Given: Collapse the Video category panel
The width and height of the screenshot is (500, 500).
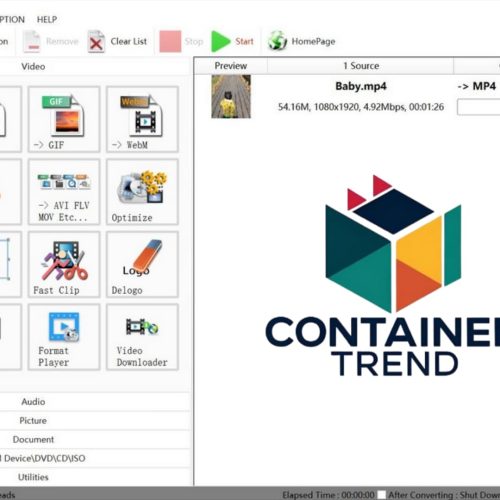Looking at the screenshot, I should pos(95,66).
